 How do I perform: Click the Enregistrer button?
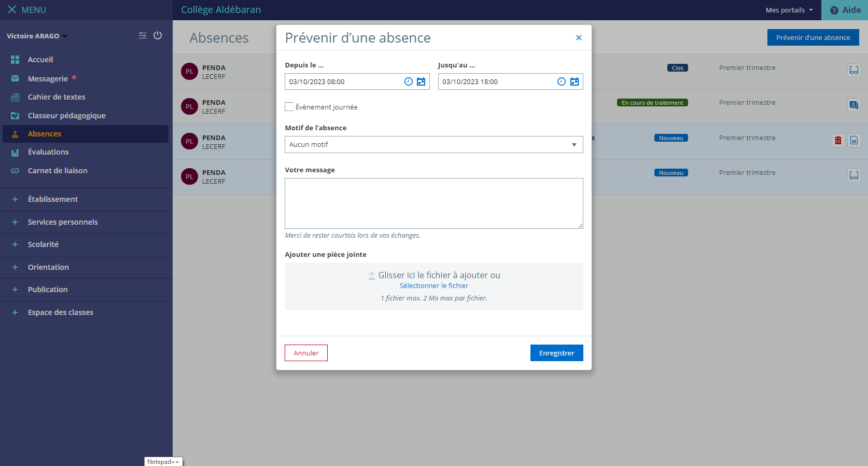[x=556, y=353]
